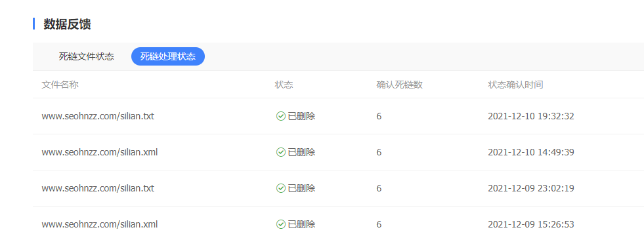Click the 状态 column header
The height and width of the screenshot is (238, 644).
tap(284, 85)
